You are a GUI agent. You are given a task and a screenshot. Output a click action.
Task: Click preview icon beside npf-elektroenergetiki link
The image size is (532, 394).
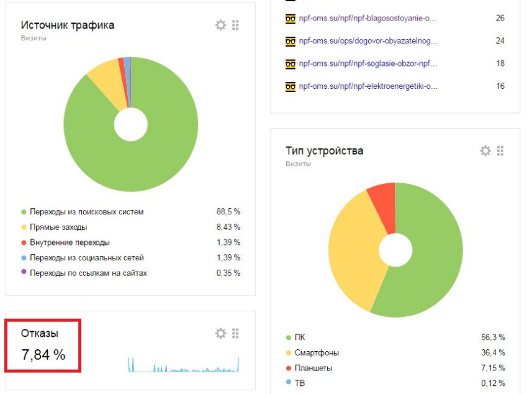click(291, 87)
